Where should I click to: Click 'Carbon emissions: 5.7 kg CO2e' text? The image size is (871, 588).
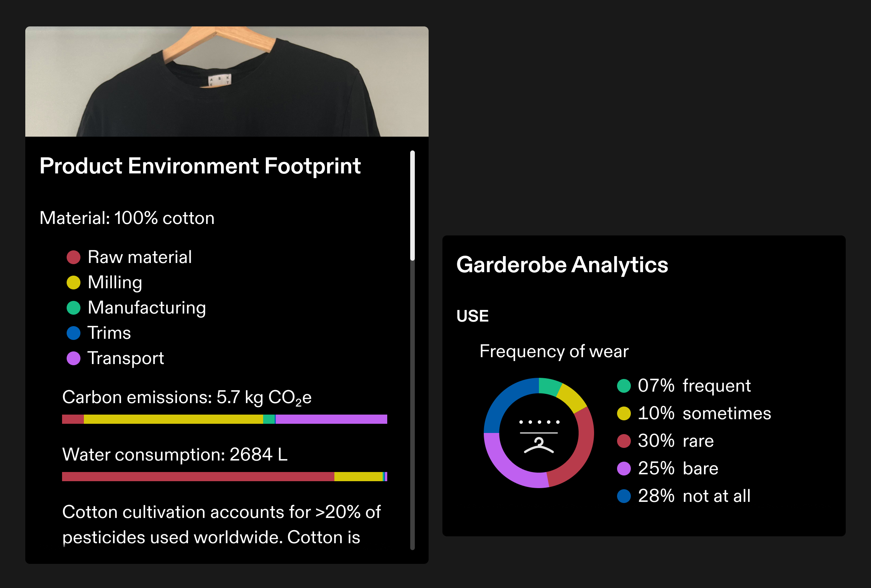187,397
